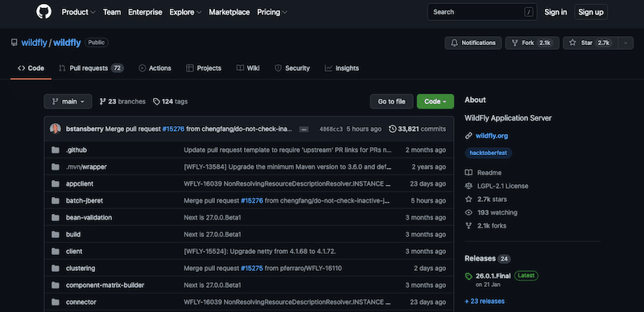
Task: View the 33,821 commits history
Action: coord(417,129)
